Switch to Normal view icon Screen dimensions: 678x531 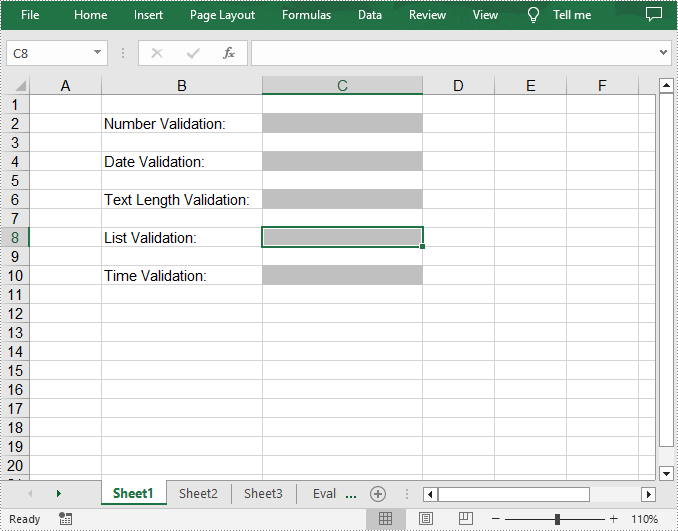385,518
